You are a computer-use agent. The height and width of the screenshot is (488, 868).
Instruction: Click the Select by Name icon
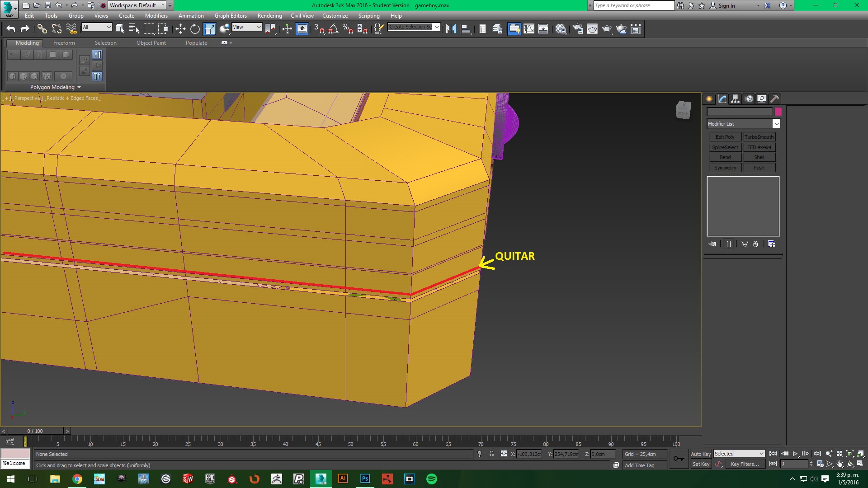click(134, 29)
